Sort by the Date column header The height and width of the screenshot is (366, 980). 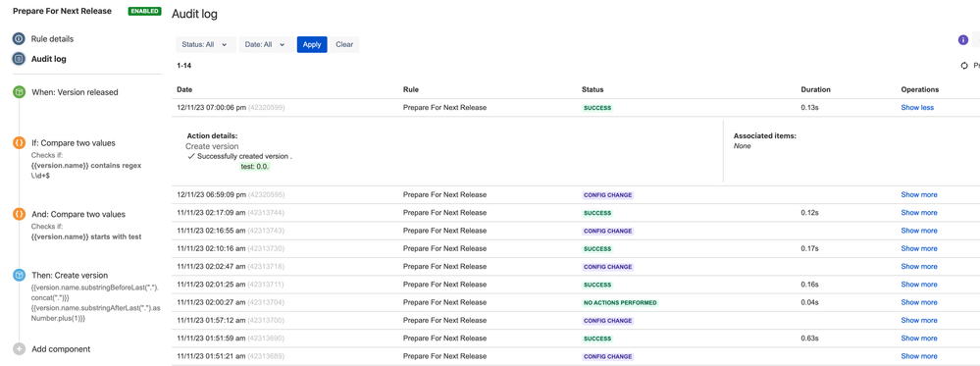[184, 90]
